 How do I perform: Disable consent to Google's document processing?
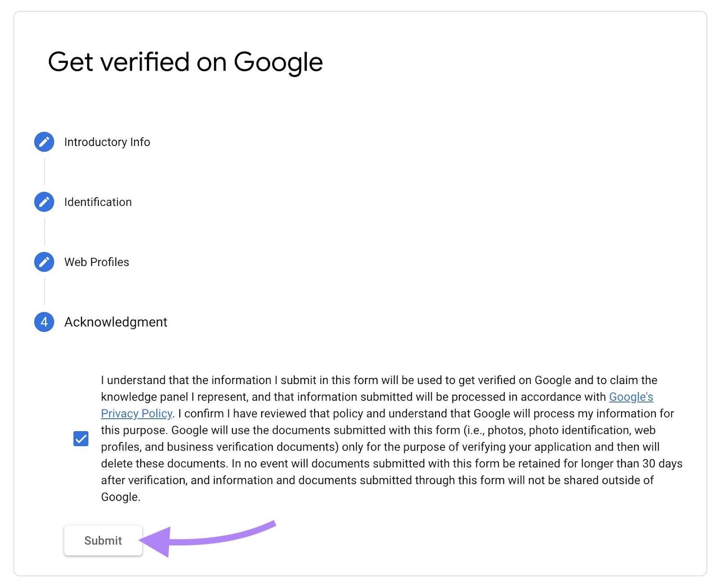point(80,439)
